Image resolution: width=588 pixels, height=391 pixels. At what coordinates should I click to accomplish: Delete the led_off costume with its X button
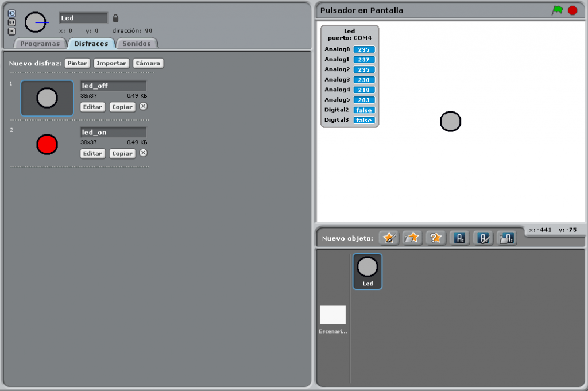tap(142, 107)
